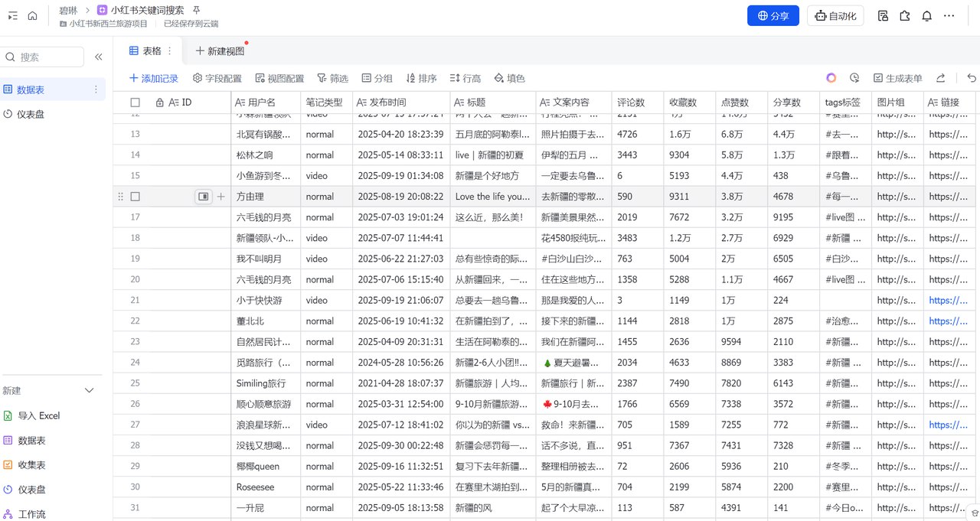Open the 筛选 filter settings
This screenshot has width=980, height=521.
tap(332, 77)
